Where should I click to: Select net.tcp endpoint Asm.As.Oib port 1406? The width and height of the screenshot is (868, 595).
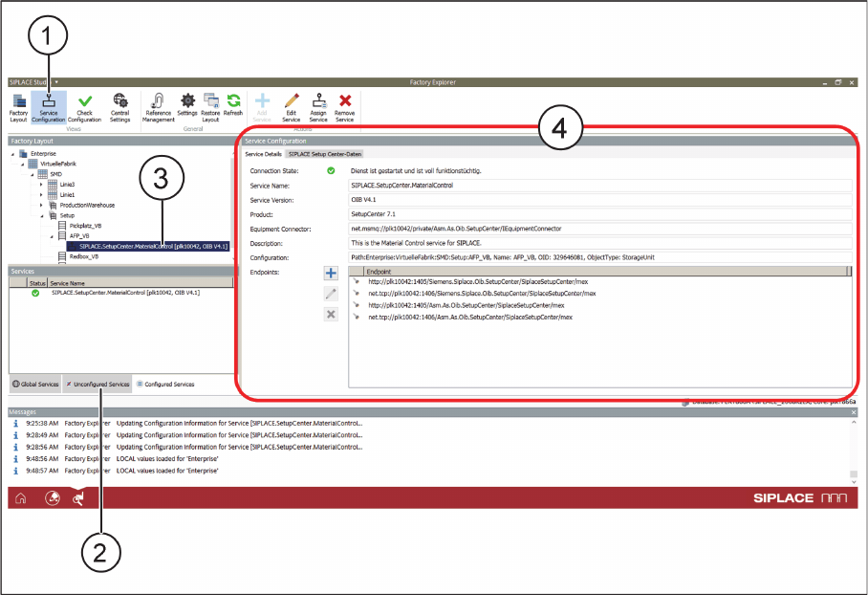tap(470, 318)
